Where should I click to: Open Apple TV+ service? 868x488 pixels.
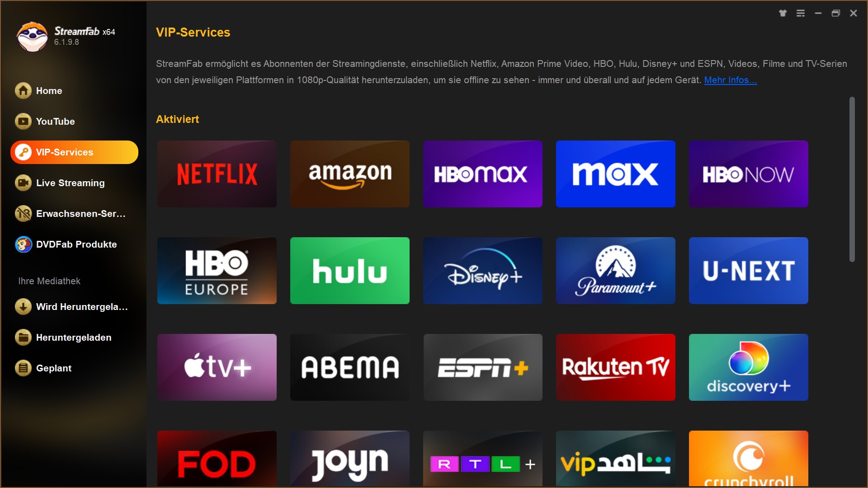pyautogui.click(x=217, y=366)
